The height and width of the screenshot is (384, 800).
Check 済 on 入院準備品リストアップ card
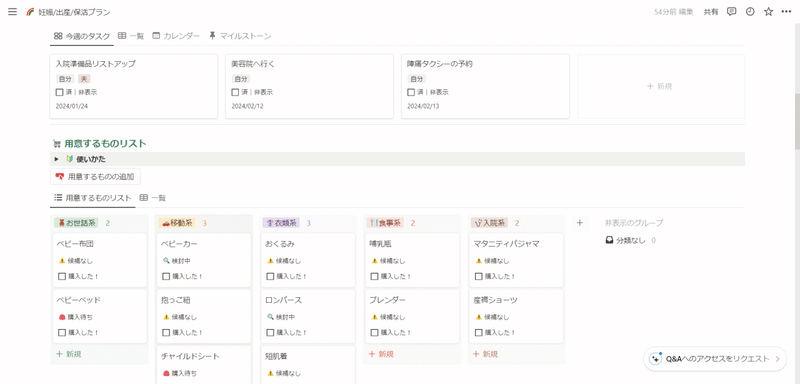(x=59, y=92)
